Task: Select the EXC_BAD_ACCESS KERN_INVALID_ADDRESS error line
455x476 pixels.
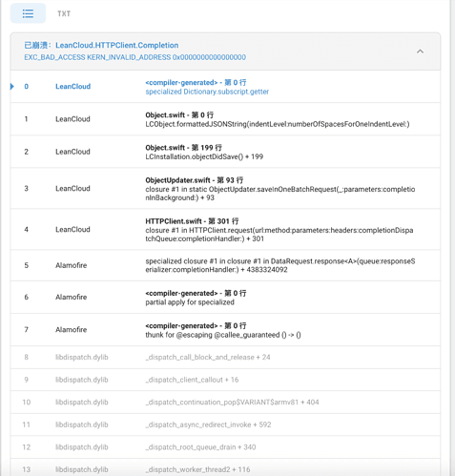Action: point(135,57)
